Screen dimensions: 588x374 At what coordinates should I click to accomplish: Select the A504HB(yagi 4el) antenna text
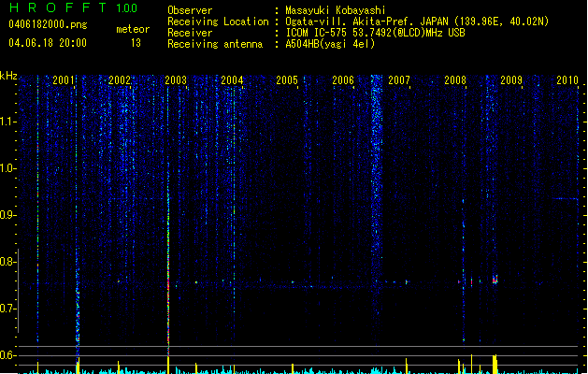click(330, 44)
